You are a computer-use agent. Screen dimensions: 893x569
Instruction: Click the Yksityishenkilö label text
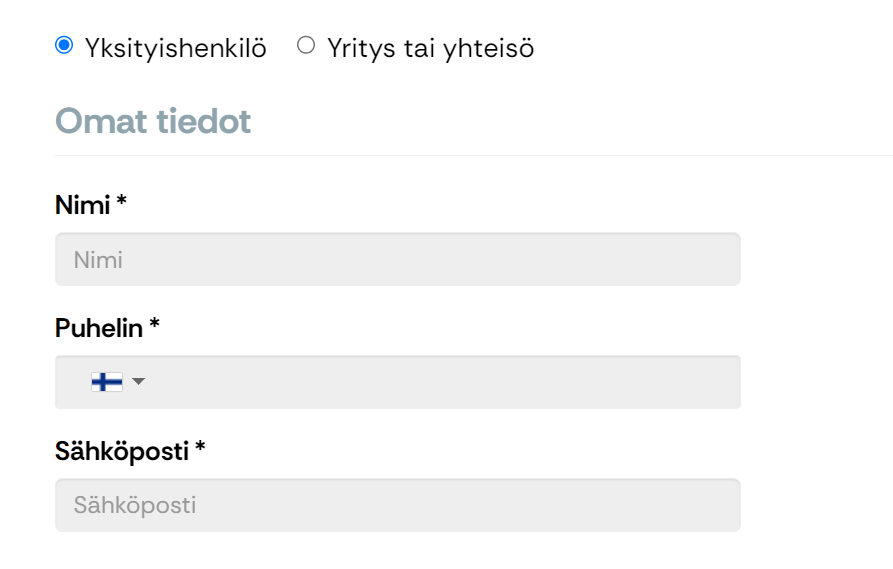175,48
